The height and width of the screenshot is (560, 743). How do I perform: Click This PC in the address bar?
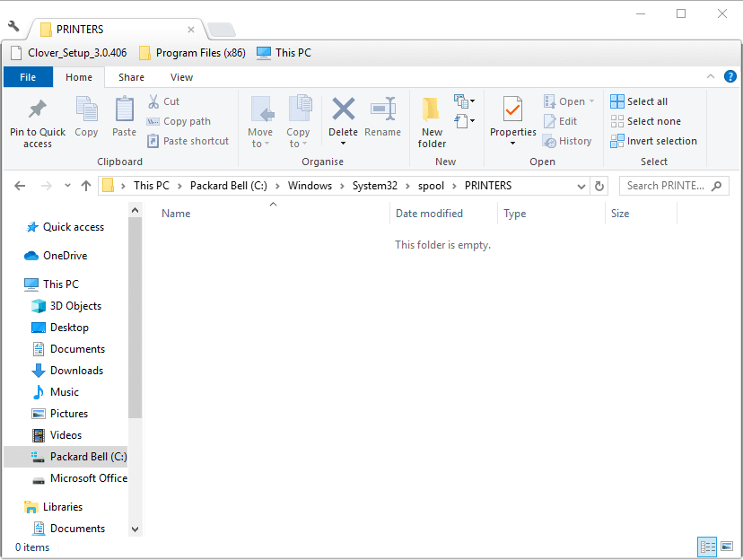[151, 186]
